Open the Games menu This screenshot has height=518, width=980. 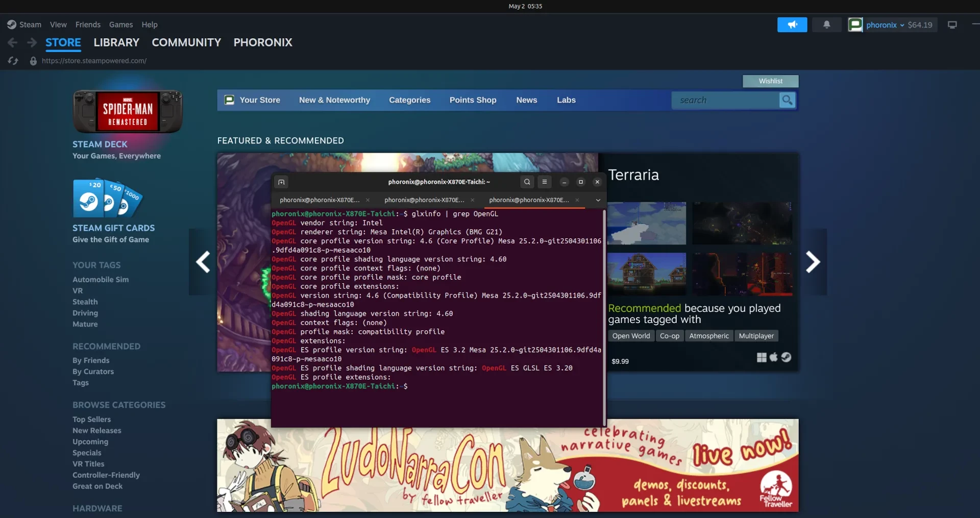pyautogui.click(x=121, y=24)
